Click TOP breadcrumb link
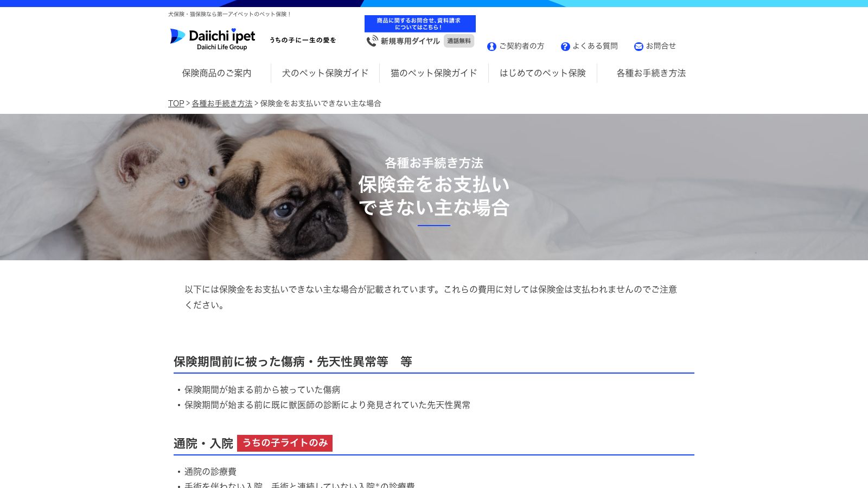 pos(176,104)
